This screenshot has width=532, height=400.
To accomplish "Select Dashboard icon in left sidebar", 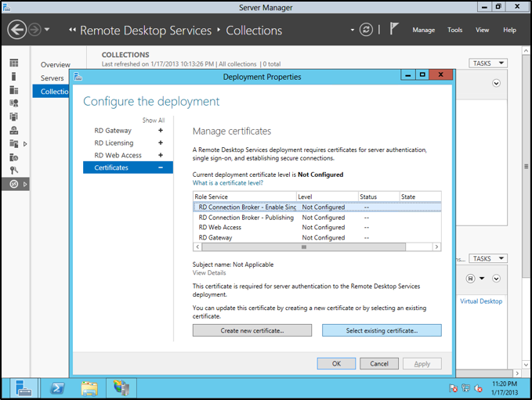I will (x=14, y=63).
